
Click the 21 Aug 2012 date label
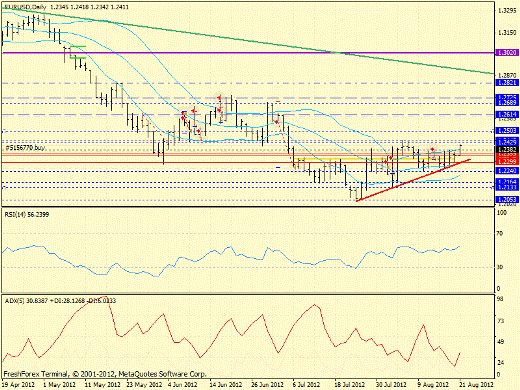point(476,384)
